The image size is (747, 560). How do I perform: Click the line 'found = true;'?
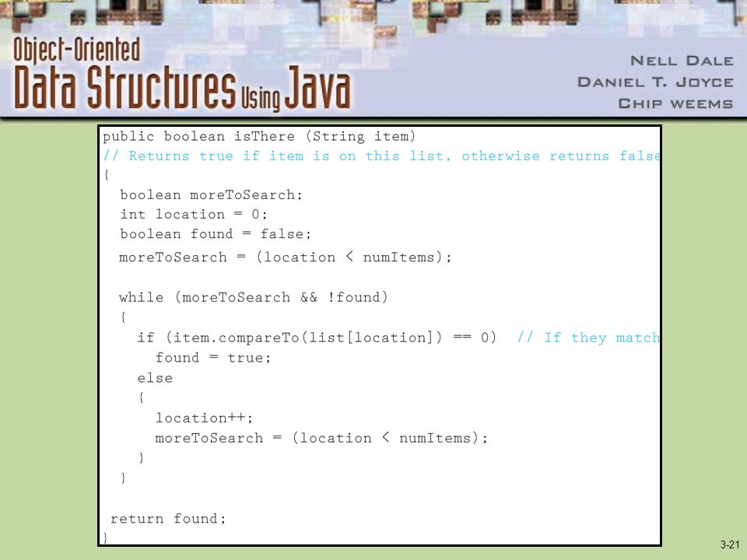point(213,358)
